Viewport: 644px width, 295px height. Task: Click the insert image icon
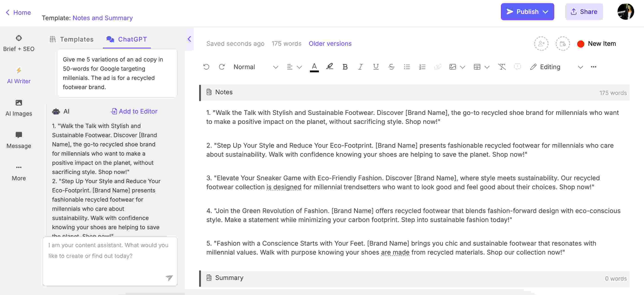[x=453, y=67]
